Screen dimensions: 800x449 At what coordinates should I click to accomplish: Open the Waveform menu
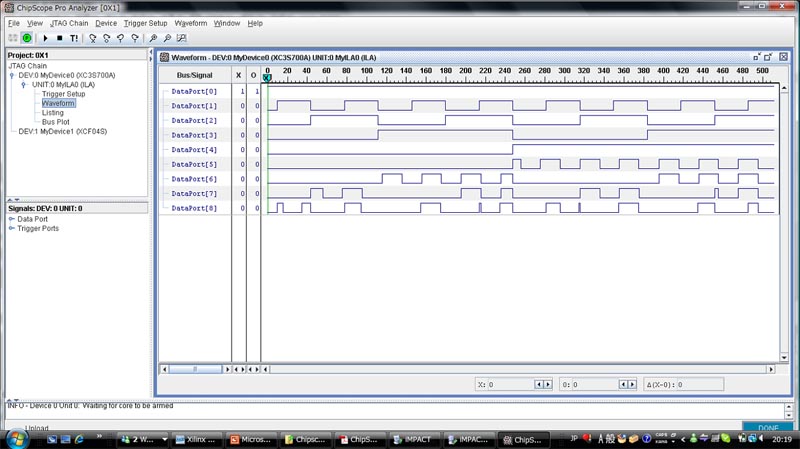(191, 23)
